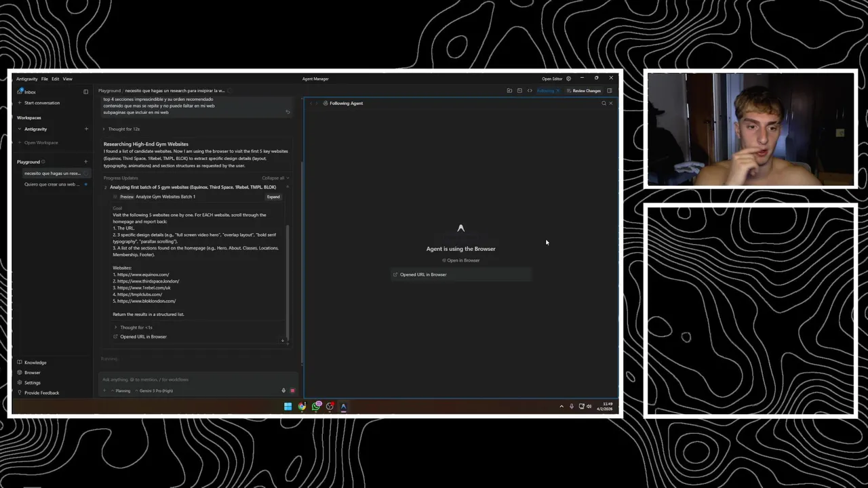This screenshot has height=488, width=868.
Task: Open the Browser section in the sidebar
Action: pyautogui.click(x=28, y=373)
